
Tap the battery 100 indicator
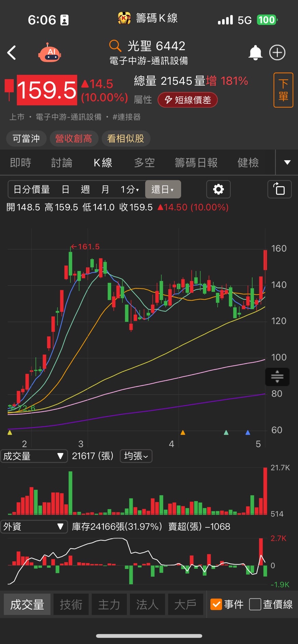click(x=267, y=20)
